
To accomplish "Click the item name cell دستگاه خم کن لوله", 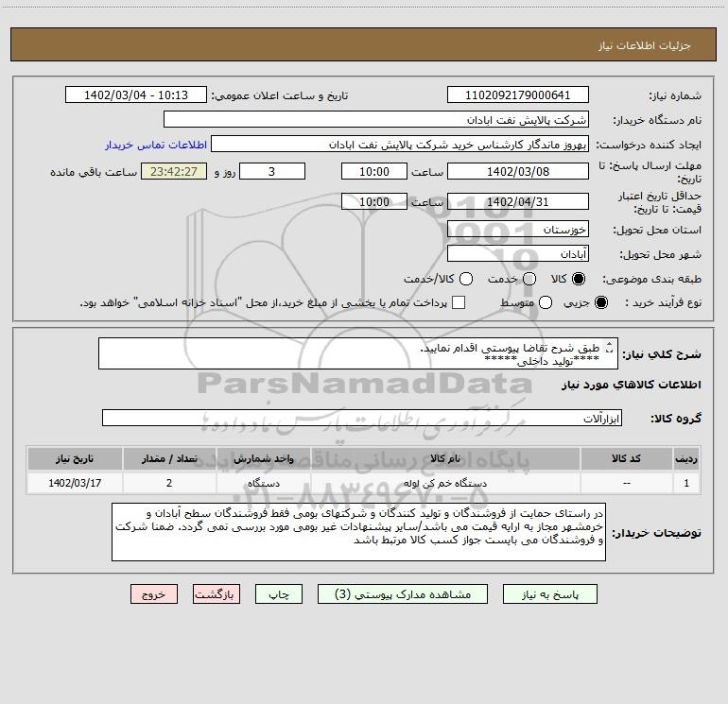I will (445, 483).
